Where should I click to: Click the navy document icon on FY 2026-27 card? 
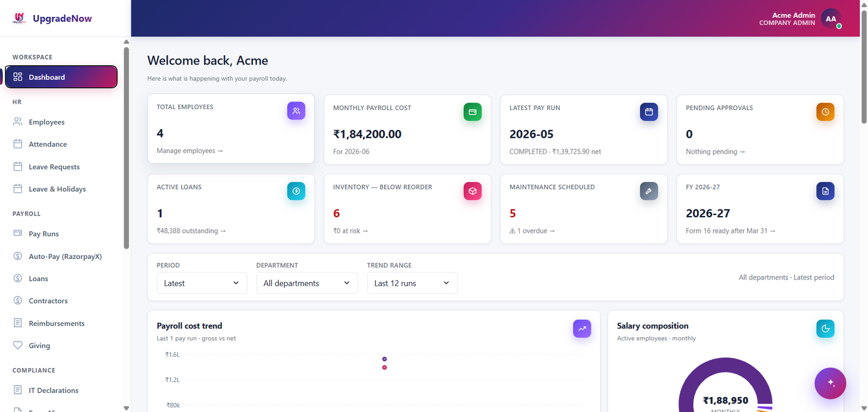tap(825, 191)
